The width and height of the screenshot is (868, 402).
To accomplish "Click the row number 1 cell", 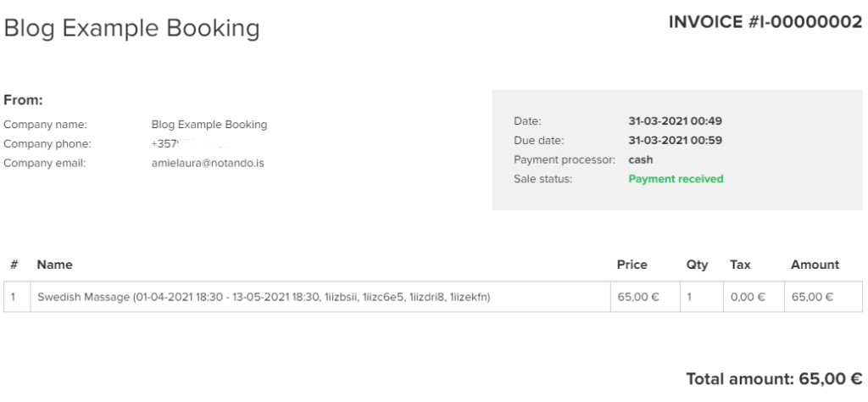I will [17, 297].
